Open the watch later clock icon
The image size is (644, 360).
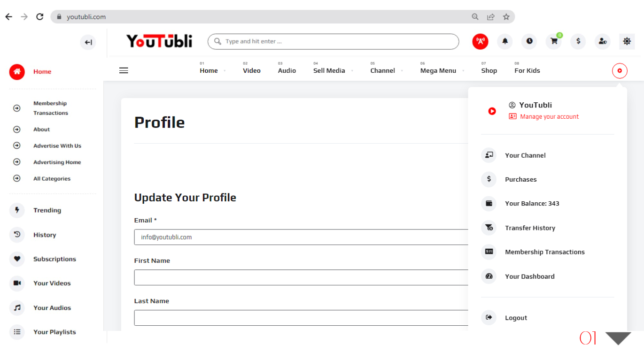(529, 41)
